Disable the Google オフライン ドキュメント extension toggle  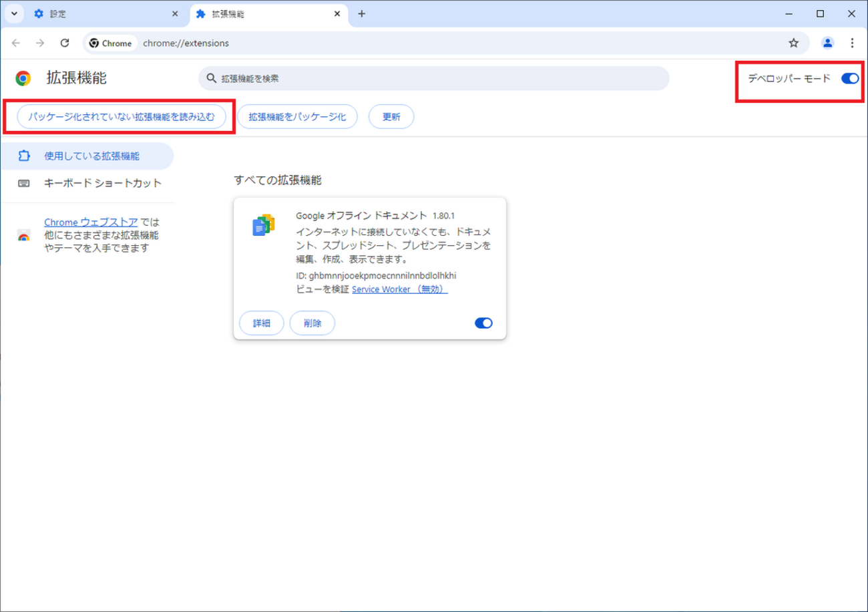483,323
